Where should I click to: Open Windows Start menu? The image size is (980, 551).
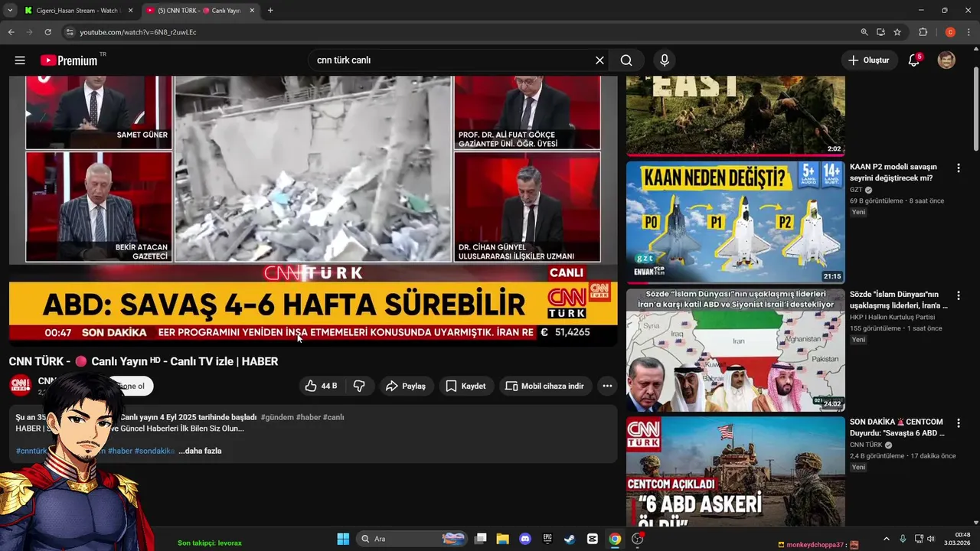(x=343, y=539)
